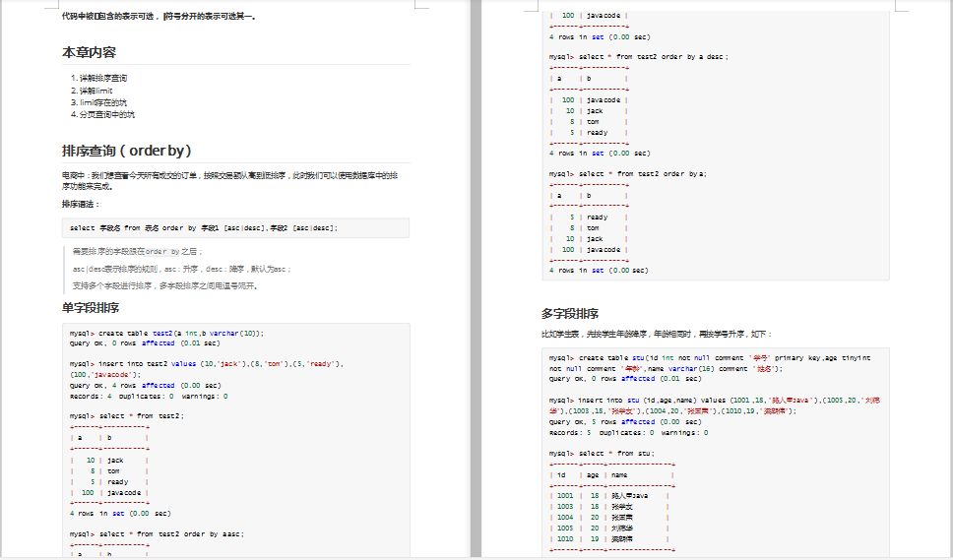Click the code line "insert into stu (id,age,name) values"
Viewport: 953px width, 560px height.
(x=715, y=405)
